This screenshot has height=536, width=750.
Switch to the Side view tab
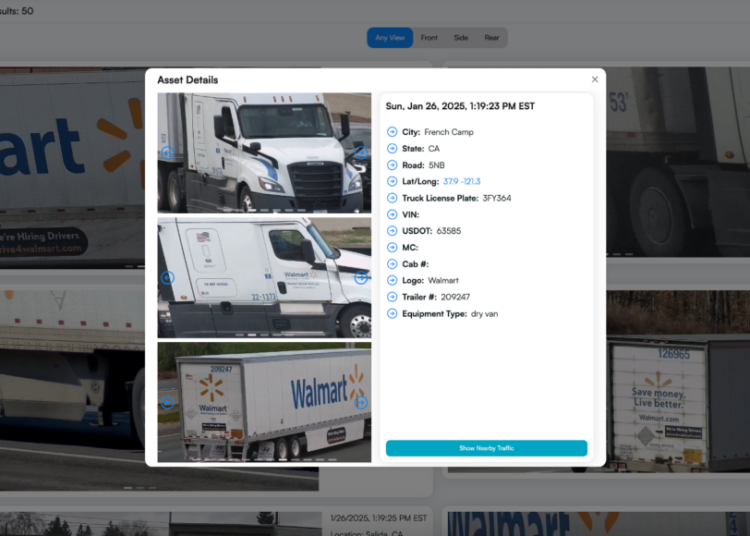(x=461, y=38)
